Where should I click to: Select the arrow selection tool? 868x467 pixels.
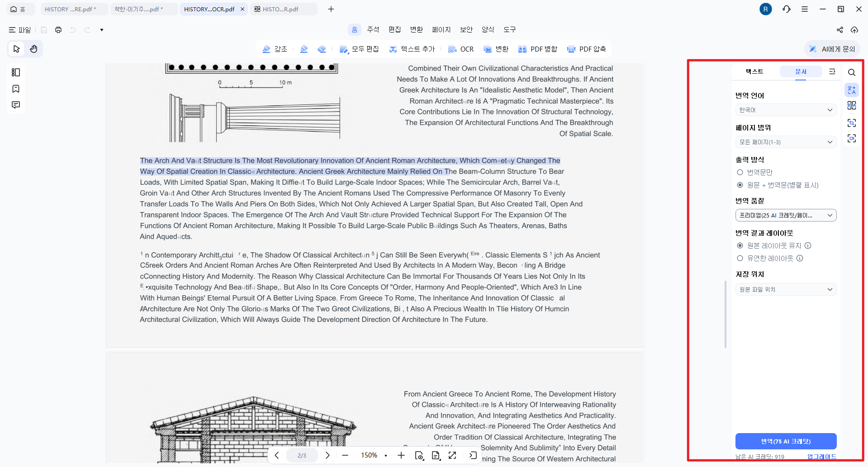click(17, 49)
